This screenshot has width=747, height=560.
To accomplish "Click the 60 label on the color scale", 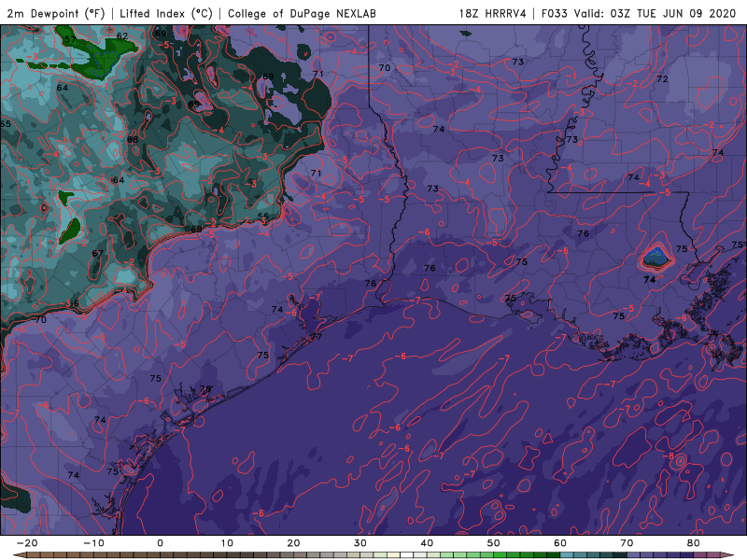I will click(x=560, y=543).
